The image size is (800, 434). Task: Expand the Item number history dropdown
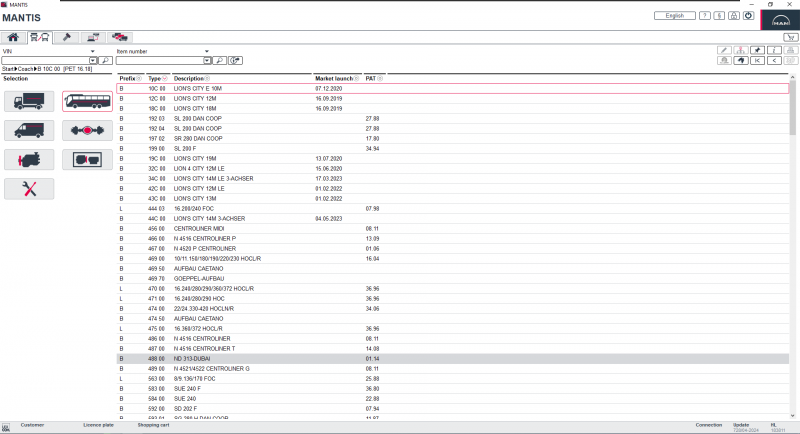pos(207,61)
